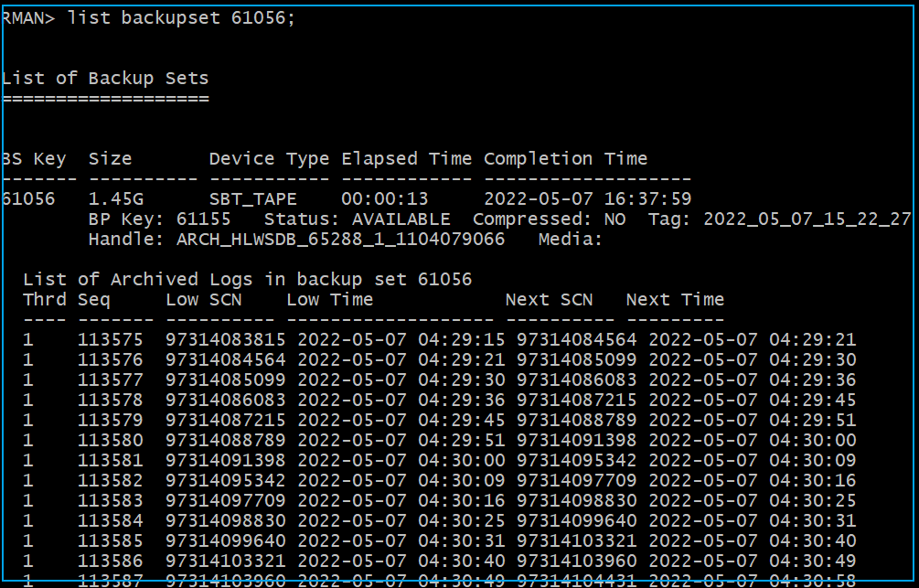919x588 pixels.
Task: Click the 'list backupset 61056;' command text
Action: pos(181,19)
